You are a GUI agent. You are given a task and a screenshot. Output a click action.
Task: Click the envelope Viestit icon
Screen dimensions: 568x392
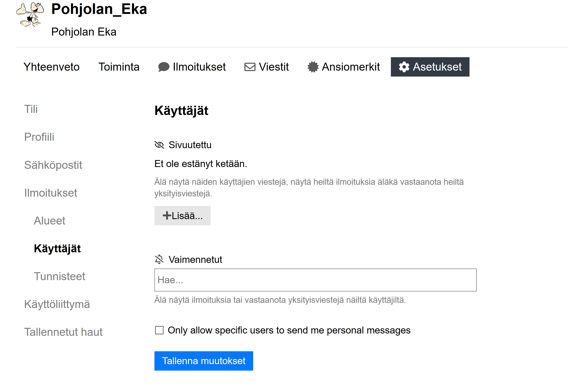point(250,67)
